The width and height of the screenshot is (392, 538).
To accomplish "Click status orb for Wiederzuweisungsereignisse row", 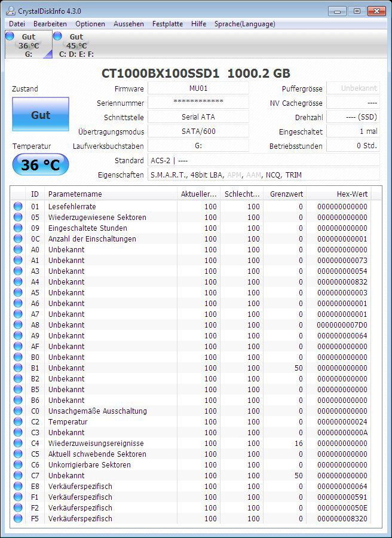I will 18,444.
